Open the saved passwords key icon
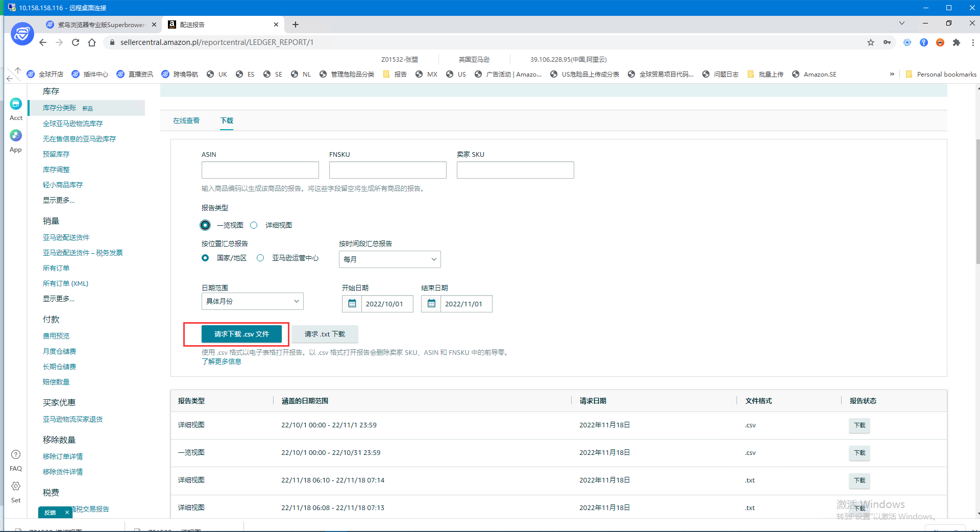Image resolution: width=980 pixels, height=532 pixels. click(887, 42)
